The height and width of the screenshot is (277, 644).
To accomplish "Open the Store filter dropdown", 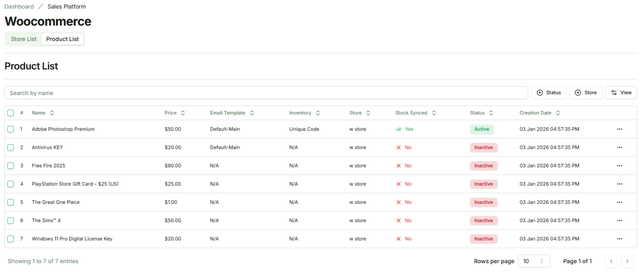I will (585, 93).
